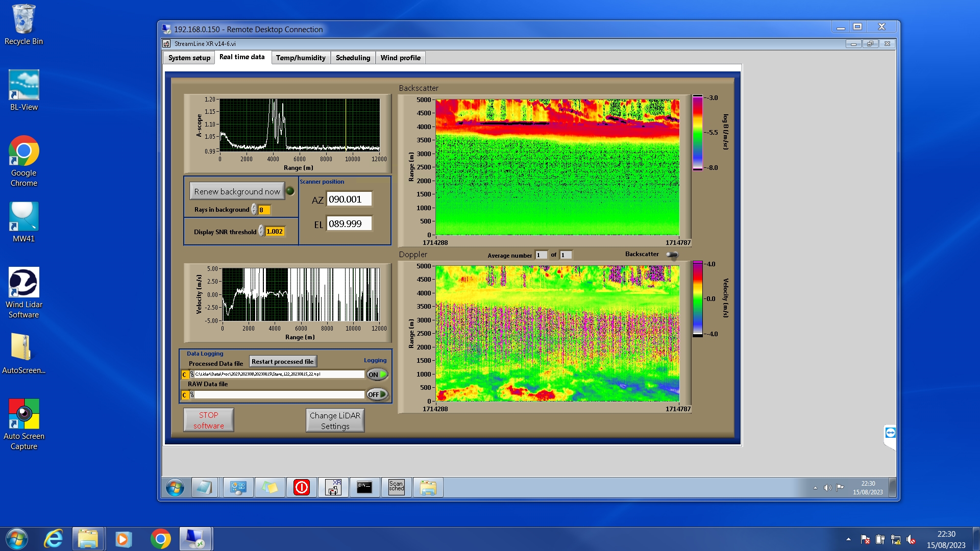Open the Temp/humidity tab

pyautogui.click(x=300, y=58)
